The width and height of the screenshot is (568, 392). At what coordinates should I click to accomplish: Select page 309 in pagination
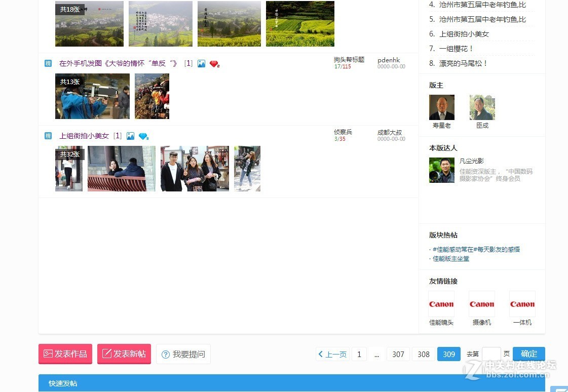pos(448,354)
